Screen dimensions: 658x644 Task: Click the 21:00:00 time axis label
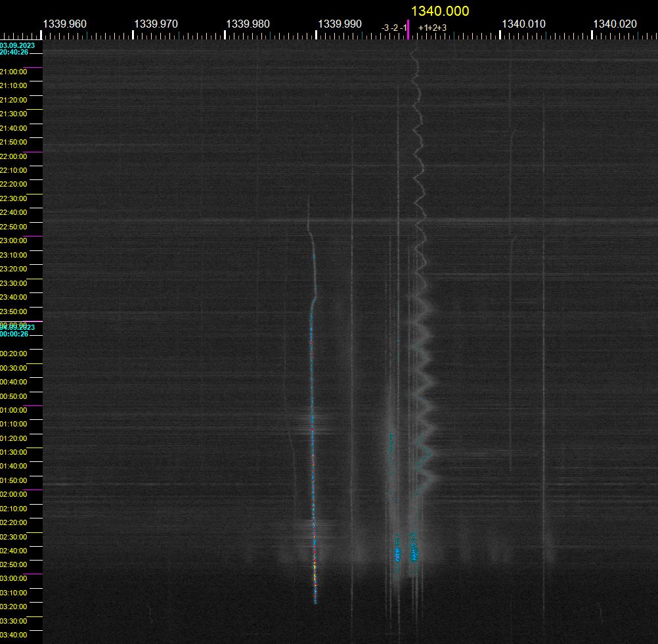13,72
